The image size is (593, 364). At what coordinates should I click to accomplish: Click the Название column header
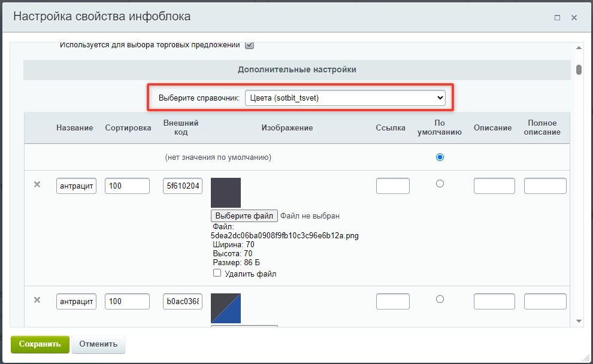tap(74, 128)
